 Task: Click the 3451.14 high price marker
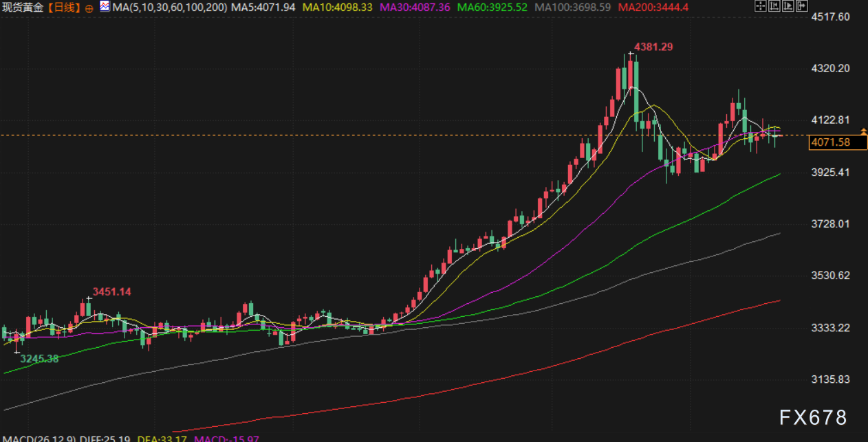click(x=111, y=291)
